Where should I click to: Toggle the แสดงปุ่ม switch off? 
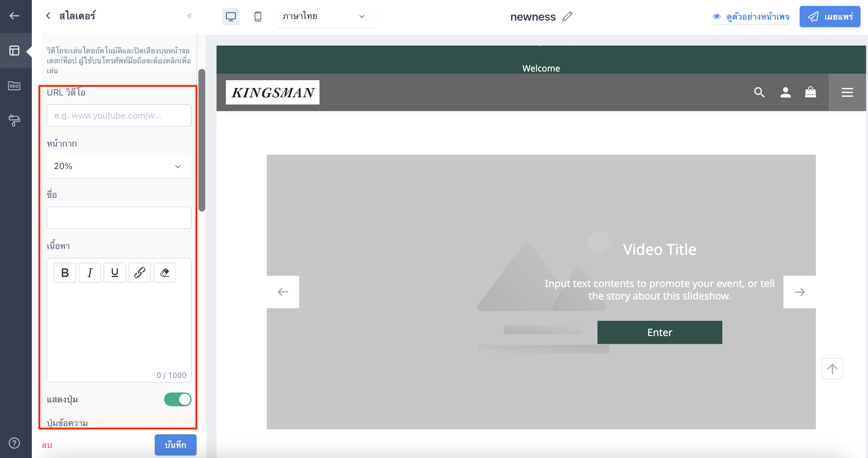pos(178,399)
